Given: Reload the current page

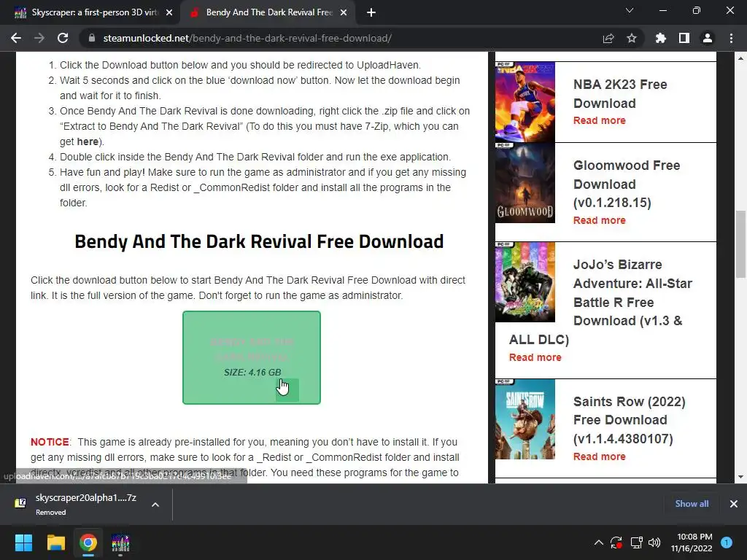Looking at the screenshot, I should coord(63,38).
